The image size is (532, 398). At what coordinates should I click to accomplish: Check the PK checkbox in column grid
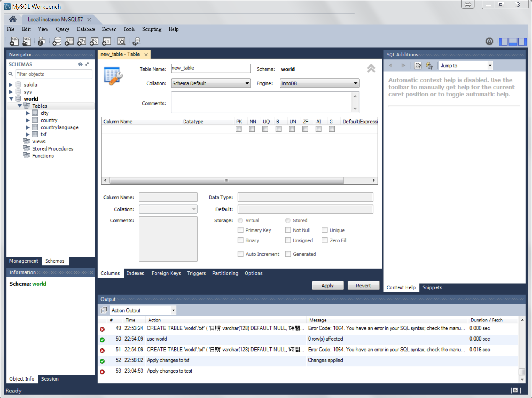click(239, 129)
